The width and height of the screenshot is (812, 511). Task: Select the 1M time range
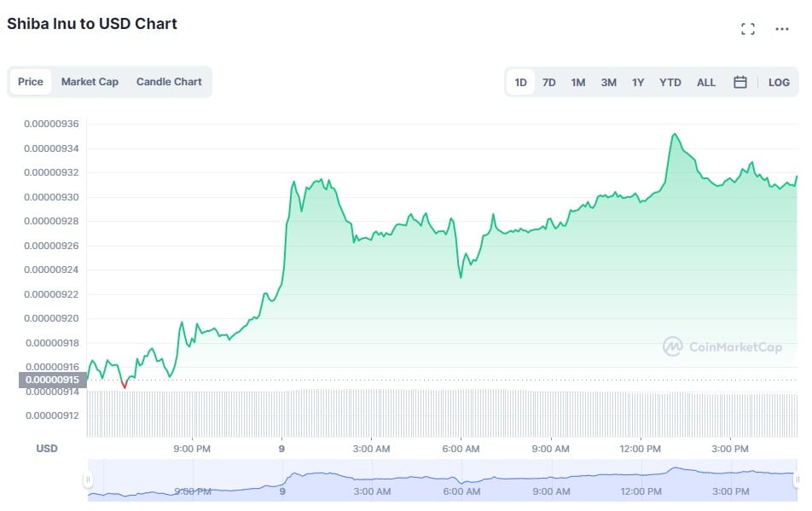(x=578, y=82)
